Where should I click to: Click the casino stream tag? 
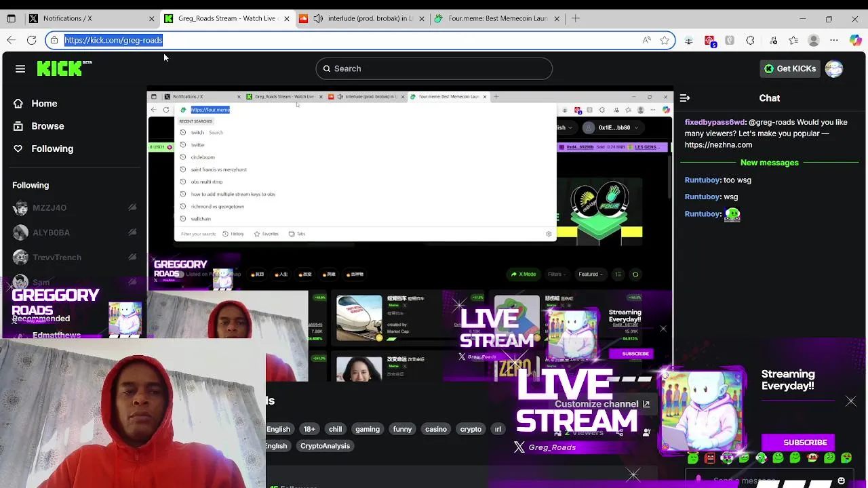point(436,429)
